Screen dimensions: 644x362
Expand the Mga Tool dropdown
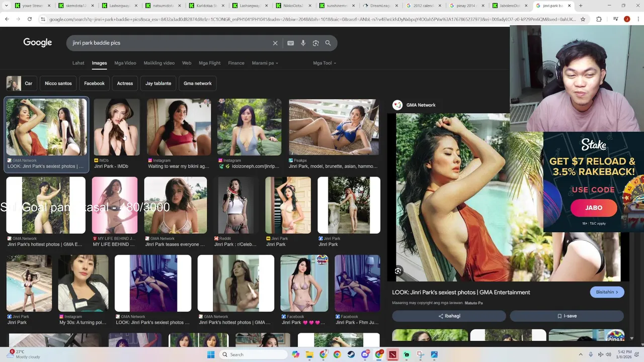tap(325, 63)
